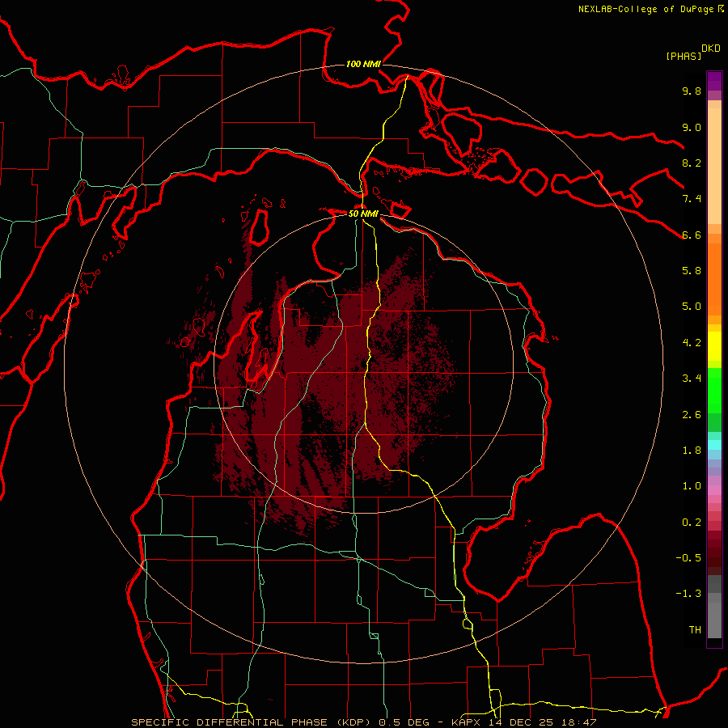This screenshot has width=728, height=728.
Task: Click the purple segment atop the color bar
Action: [714, 81]
